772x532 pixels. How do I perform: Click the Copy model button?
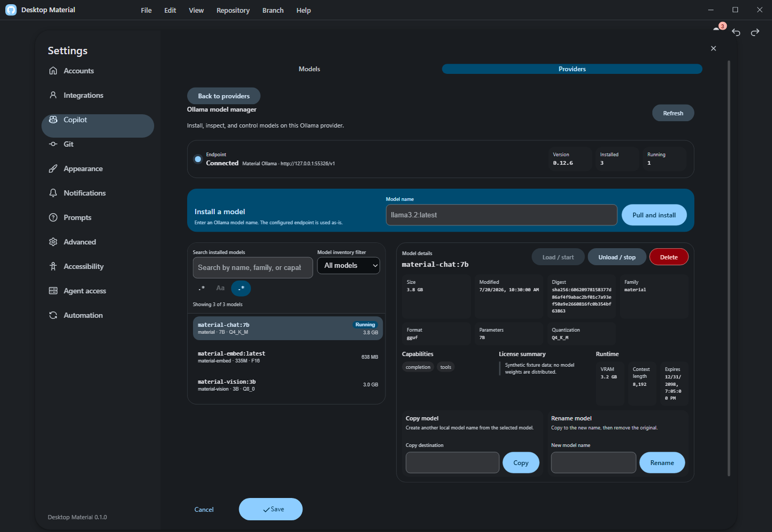pyautogui.click(x=521, y=463)
